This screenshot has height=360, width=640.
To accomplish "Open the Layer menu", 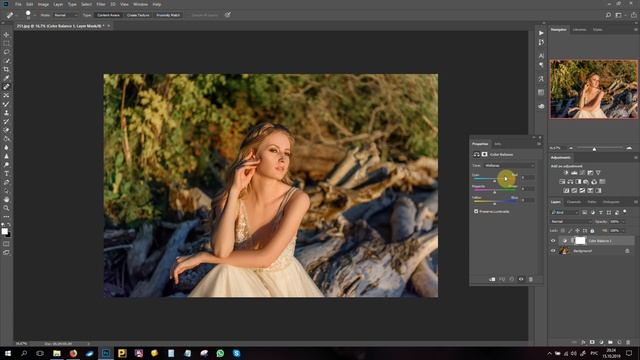I will pyautogui.click(x=58, y=4).
